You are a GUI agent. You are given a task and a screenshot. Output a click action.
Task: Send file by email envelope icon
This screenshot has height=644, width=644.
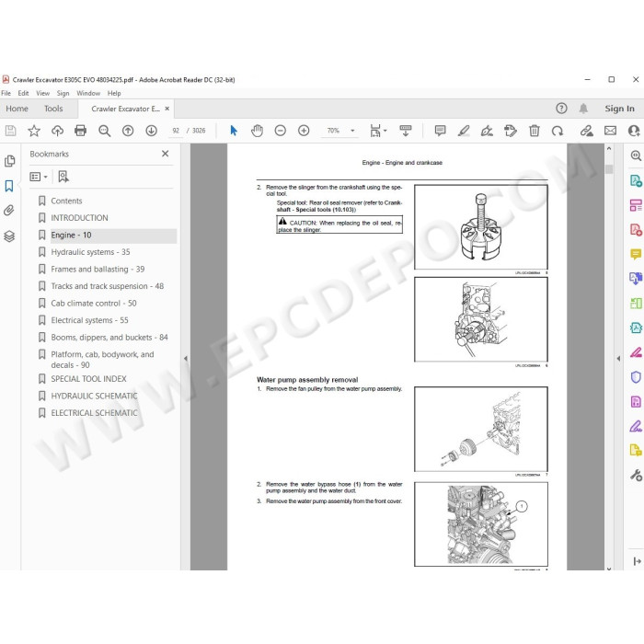(610, 131)
